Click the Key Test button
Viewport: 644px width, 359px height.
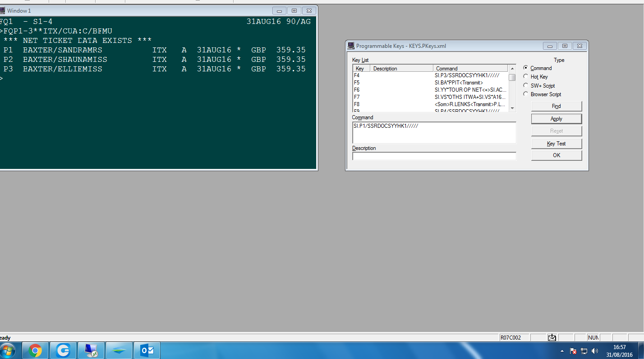[557, 144]
